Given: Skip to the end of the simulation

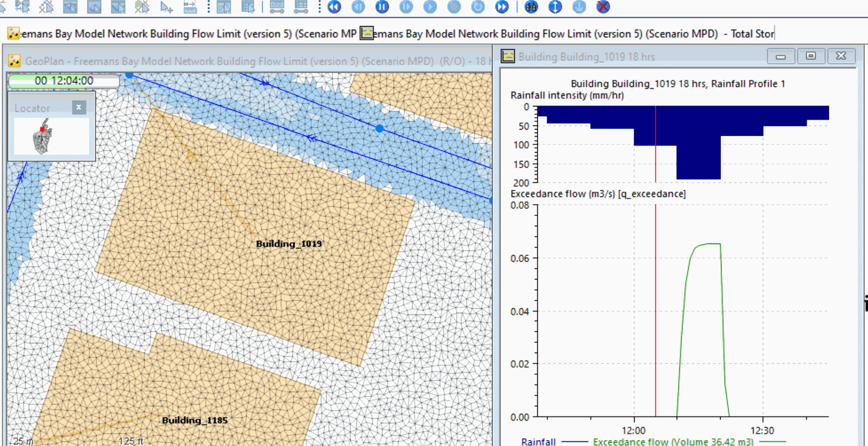Looking at the screenshot, I should coord(502,7).
